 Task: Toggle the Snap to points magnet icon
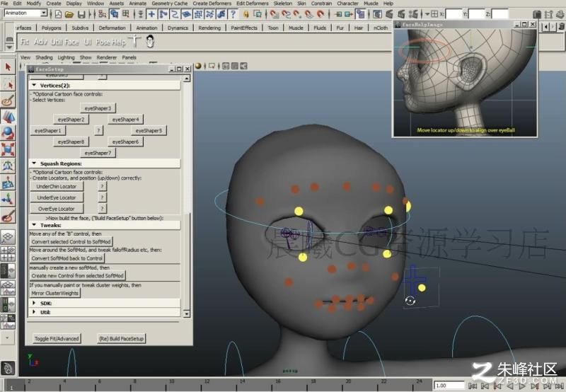(297, 14)
